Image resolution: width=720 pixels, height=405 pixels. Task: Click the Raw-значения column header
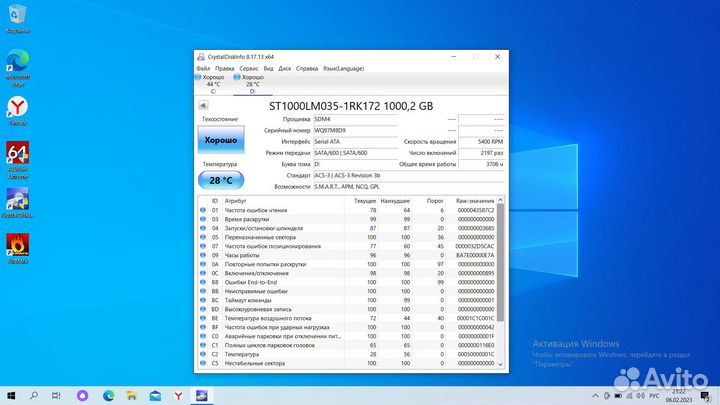(x=476, y=201)
